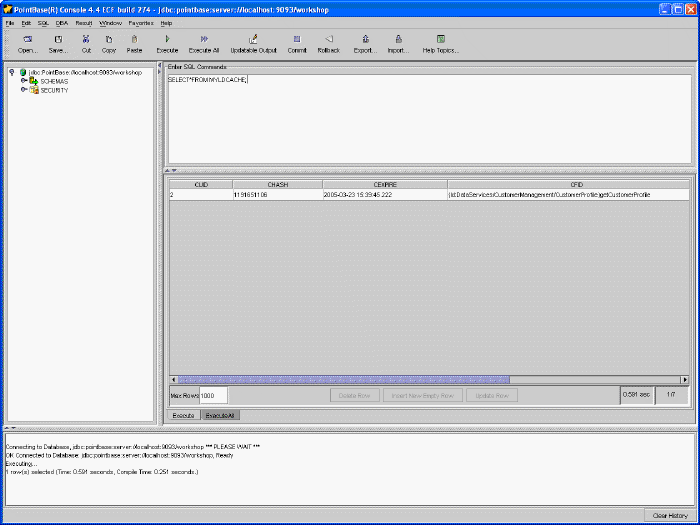
Task: Click the CHASH column header
Action: pos(278,184)
